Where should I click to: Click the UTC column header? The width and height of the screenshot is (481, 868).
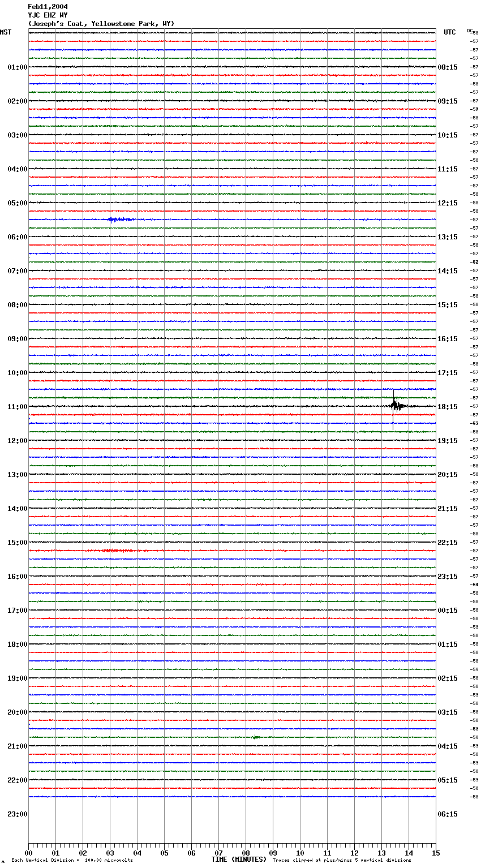pos(450,32)
